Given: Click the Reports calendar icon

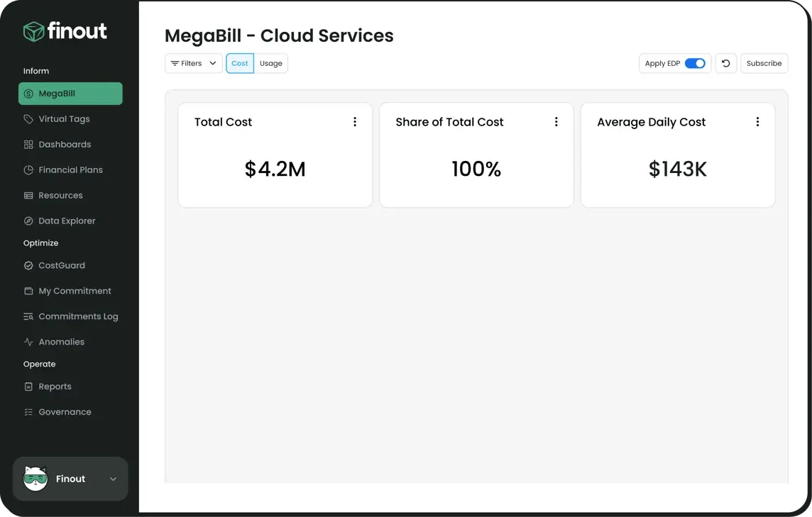Looking at the screenshot, I should click(x=28, y=387).
